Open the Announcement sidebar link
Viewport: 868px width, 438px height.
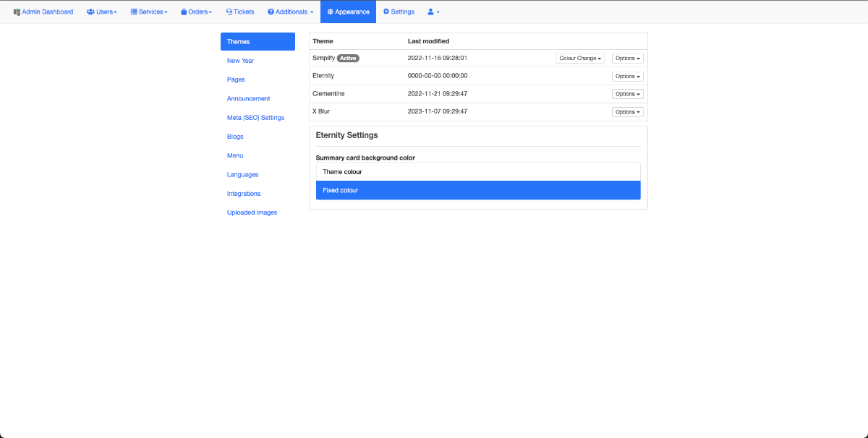coord(248,98)
